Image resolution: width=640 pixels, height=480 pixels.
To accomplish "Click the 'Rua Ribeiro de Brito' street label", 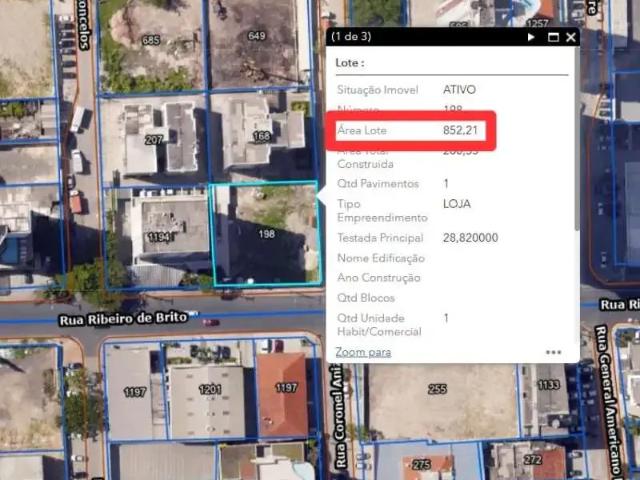I will click(x=123, y=319).
